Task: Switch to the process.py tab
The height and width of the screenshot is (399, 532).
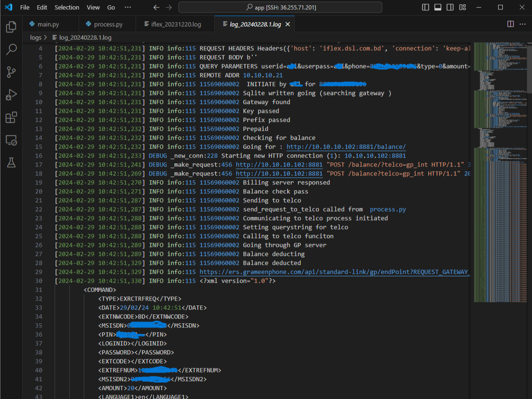Action: 108,24
